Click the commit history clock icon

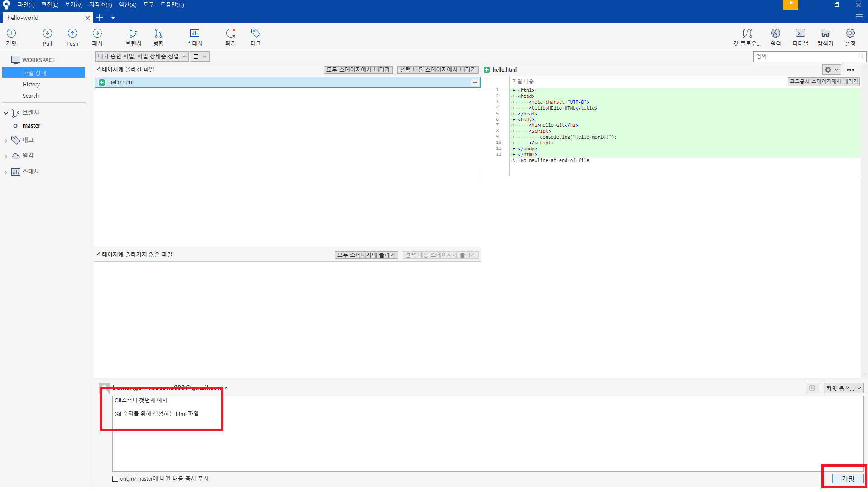click(x=812, y=388)
